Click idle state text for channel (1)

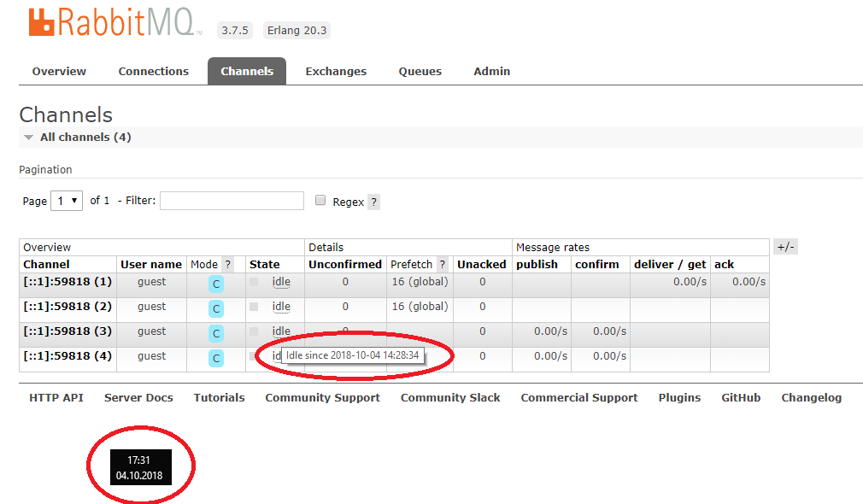[x=281, y=282]
